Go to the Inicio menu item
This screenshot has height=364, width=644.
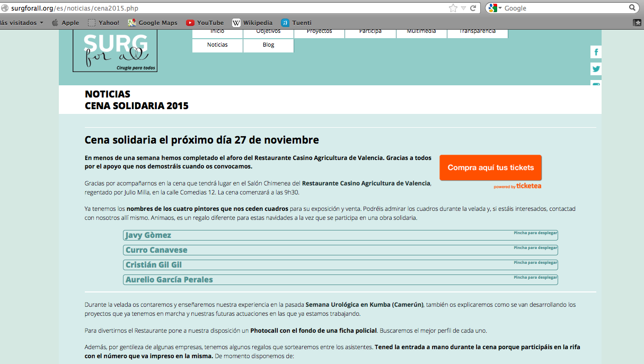click(217, 33)
